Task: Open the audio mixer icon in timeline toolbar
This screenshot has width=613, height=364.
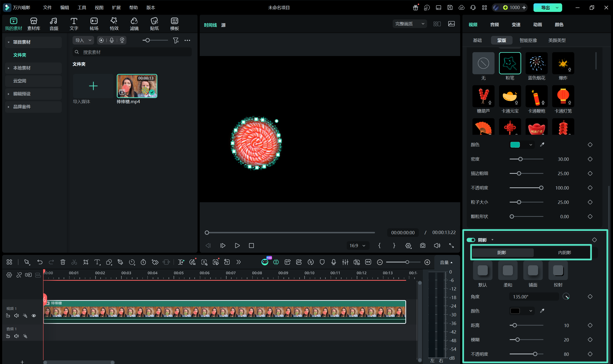Action: coord(345,262)
